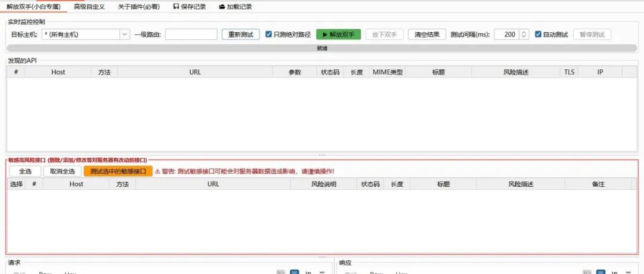Click the 选择 column header
Viewport: 644px width, 274px height.
(x=17, y=184)
